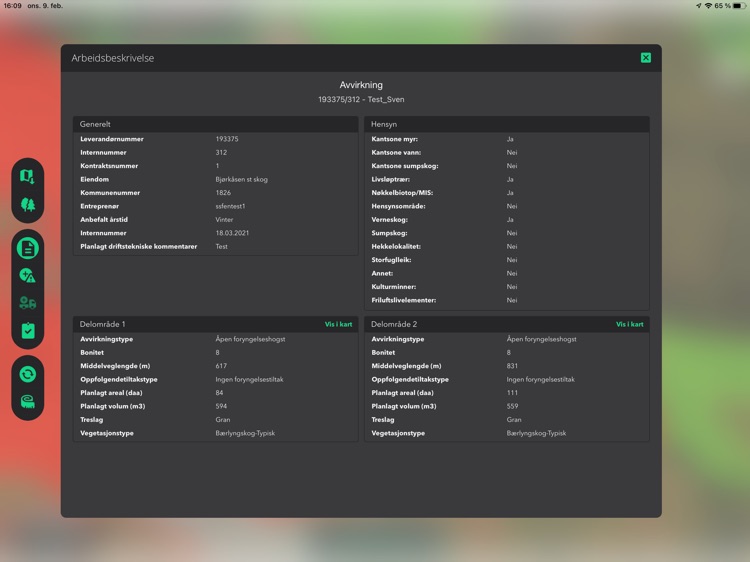Screen dimensions: 750x562
Task: Select the measuring tape tool
Action: [x=28, y=402]
